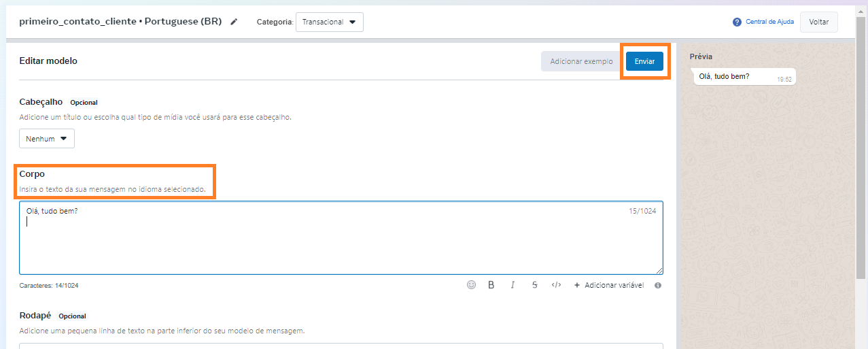Screen dimensions: 868x349
Task: Click the Rodapé footer input field
Action: [341, 346]
